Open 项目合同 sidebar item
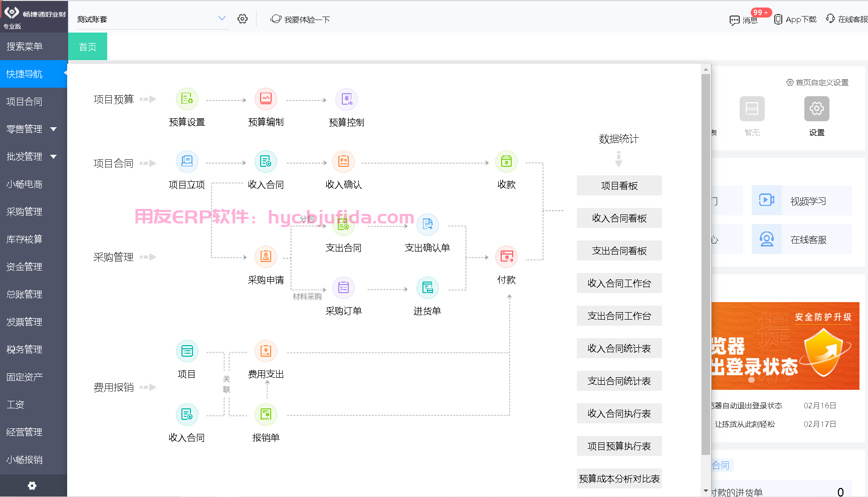The width and height of the screenshot is (868, 497). click(x=34, y=102)
